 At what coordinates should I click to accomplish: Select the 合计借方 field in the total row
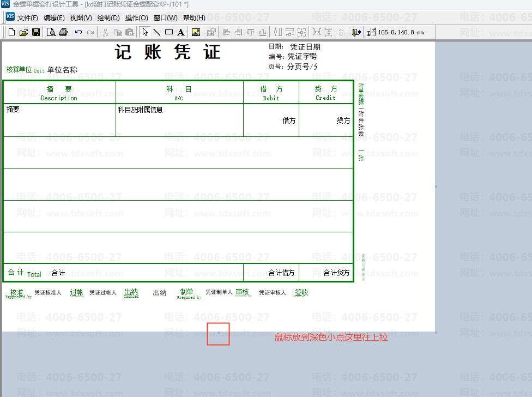(x=281, y=273)
